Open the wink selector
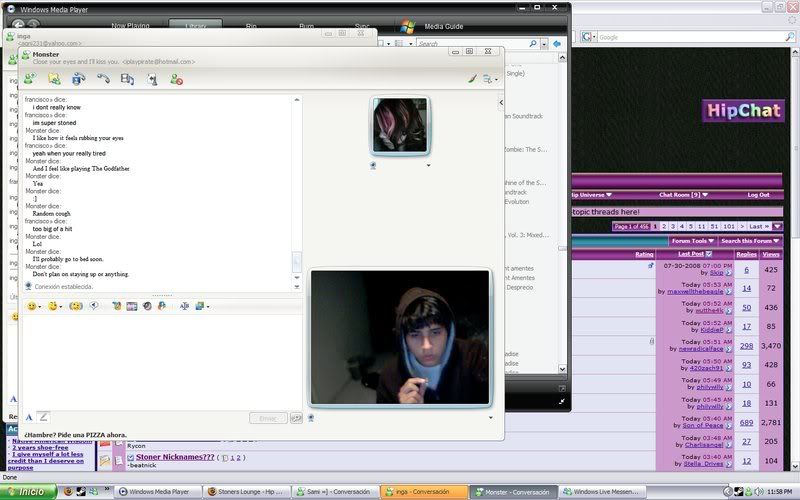Image resolution: width=800 pixels, height=500 pixels. (55, 306)
